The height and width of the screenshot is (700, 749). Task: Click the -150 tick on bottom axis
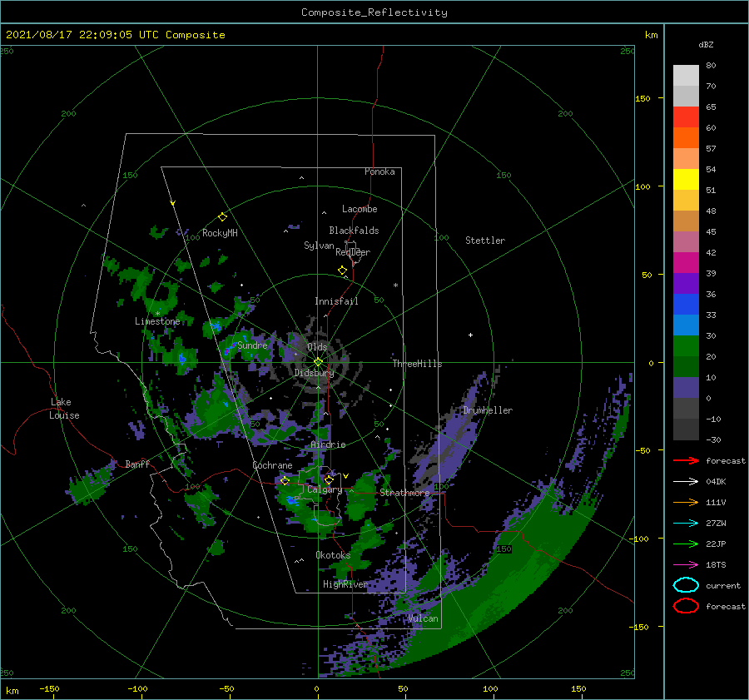49,688
